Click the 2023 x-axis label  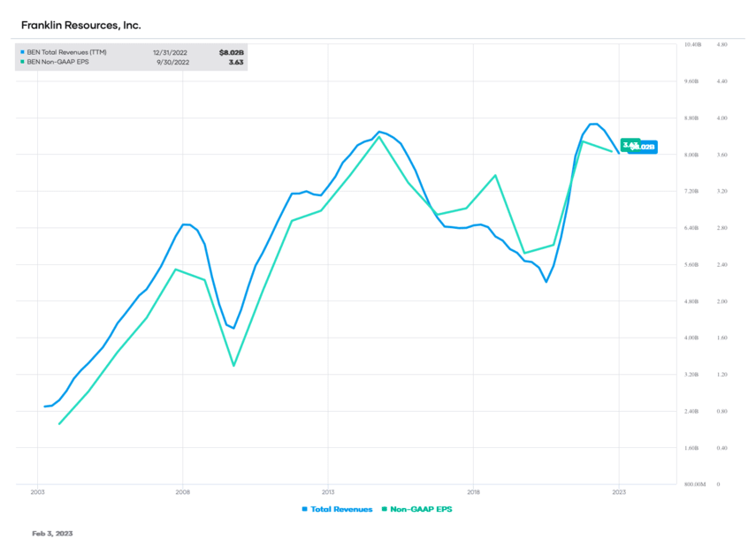[x=619, y=492]
